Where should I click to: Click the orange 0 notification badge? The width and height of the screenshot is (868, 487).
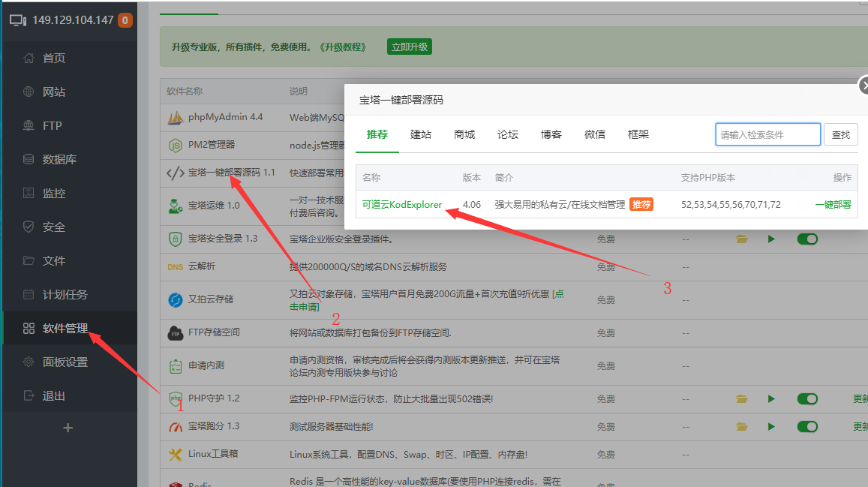click(125, 20)
